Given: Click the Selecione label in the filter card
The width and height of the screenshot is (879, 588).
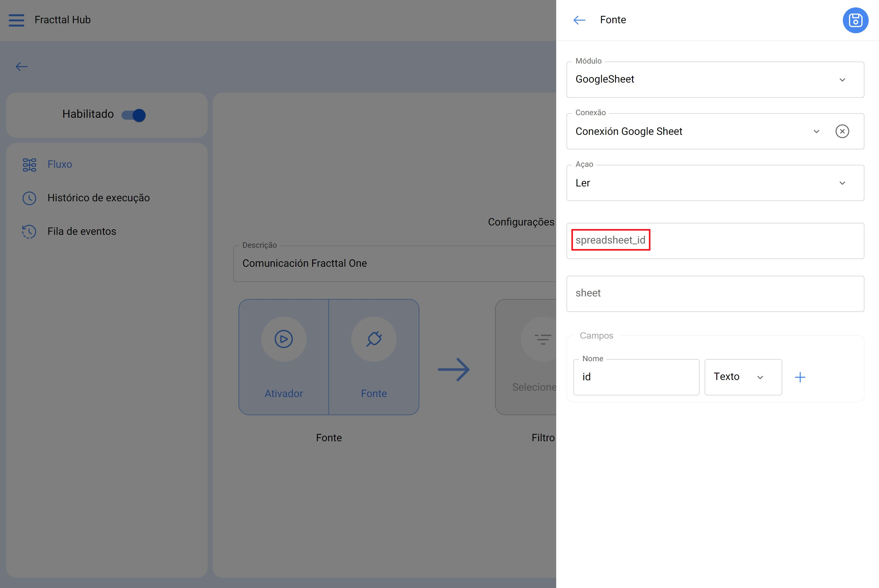Looking at the screenshot, I should [x=535, y=387].
